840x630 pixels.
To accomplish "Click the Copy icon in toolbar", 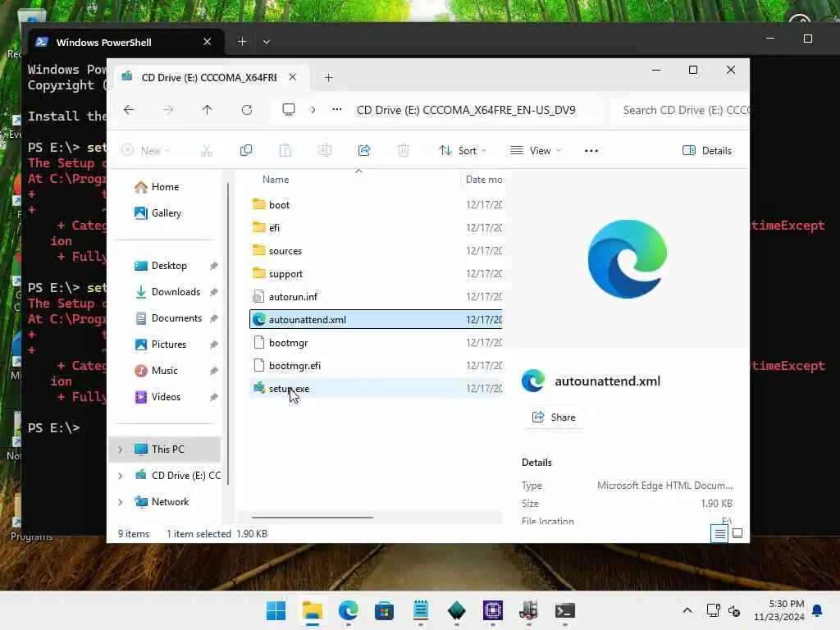I will [246, 151].
